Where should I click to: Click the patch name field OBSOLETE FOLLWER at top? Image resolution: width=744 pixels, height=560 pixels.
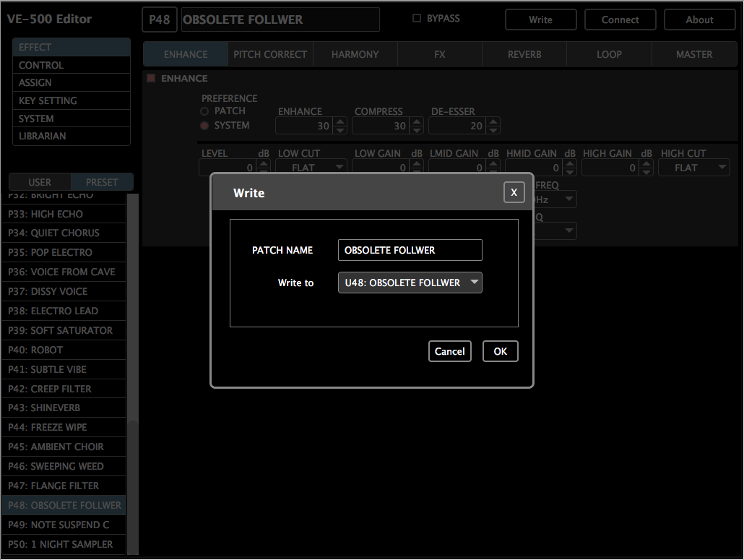(280, 20)
